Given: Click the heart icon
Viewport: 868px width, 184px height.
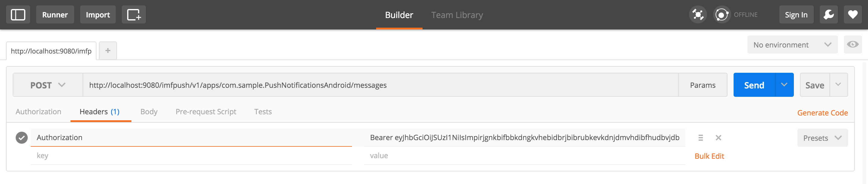Looking at the screenshot, I should click(x=853, y=15).
